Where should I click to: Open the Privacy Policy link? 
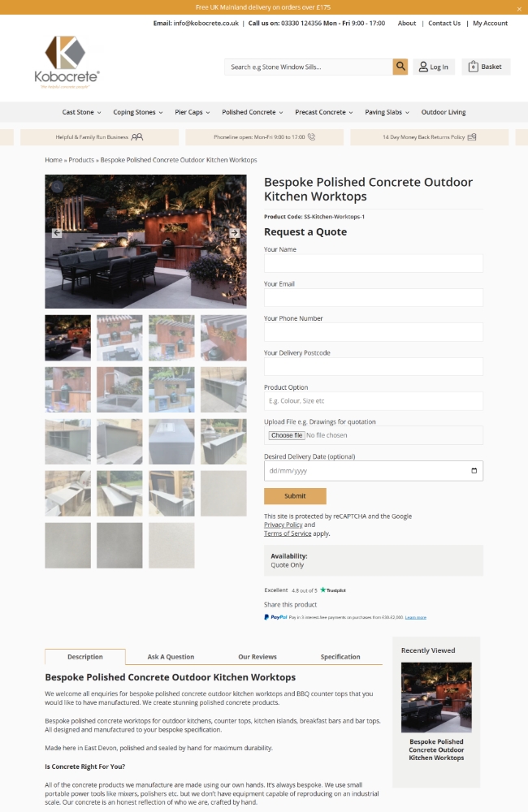coord(283,525)
